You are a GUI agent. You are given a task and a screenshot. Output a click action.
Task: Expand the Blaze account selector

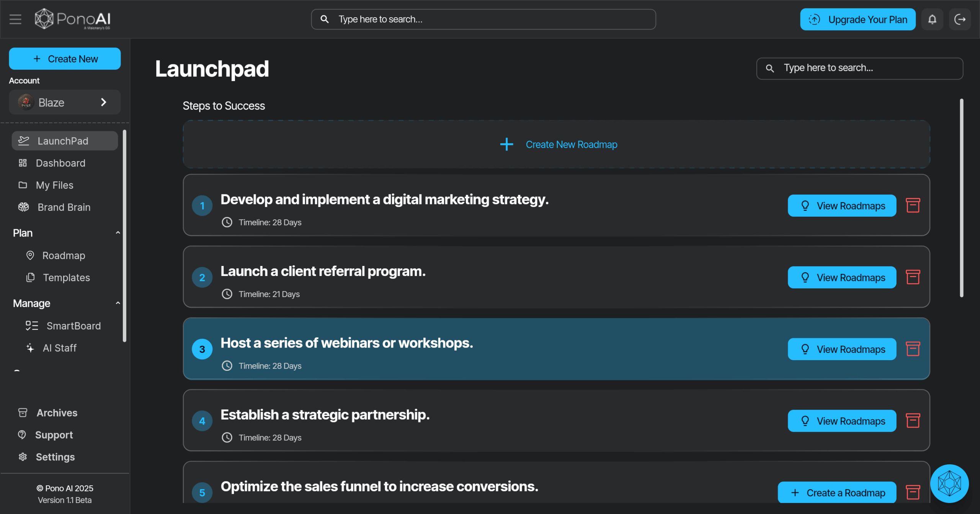[x=65, y=102]
